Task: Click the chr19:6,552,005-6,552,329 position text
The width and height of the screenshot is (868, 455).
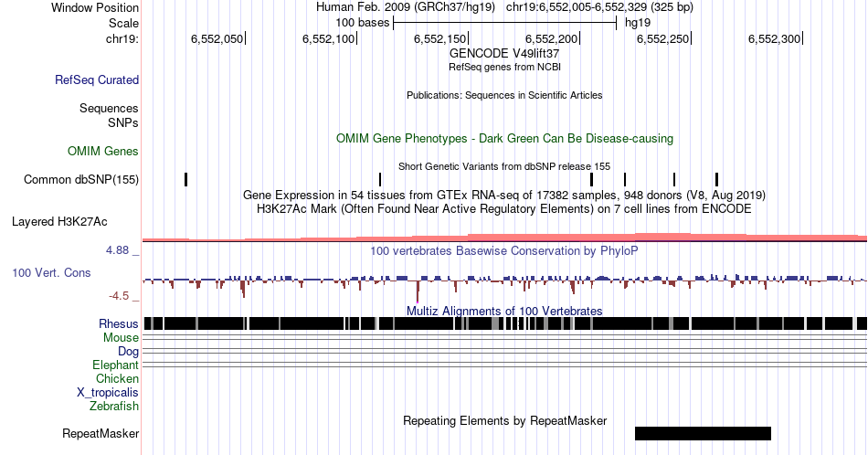Action: coord(599,7)
